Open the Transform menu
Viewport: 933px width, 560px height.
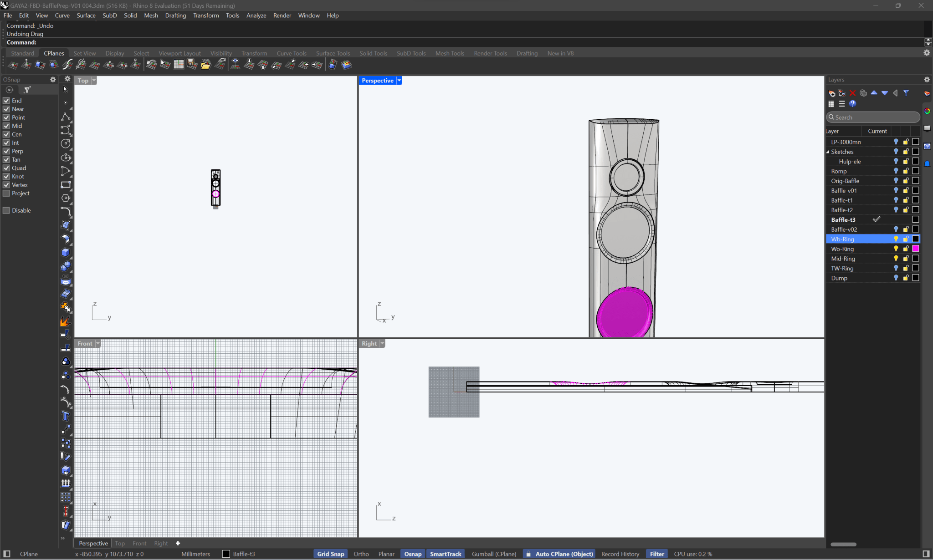(206, 15)
